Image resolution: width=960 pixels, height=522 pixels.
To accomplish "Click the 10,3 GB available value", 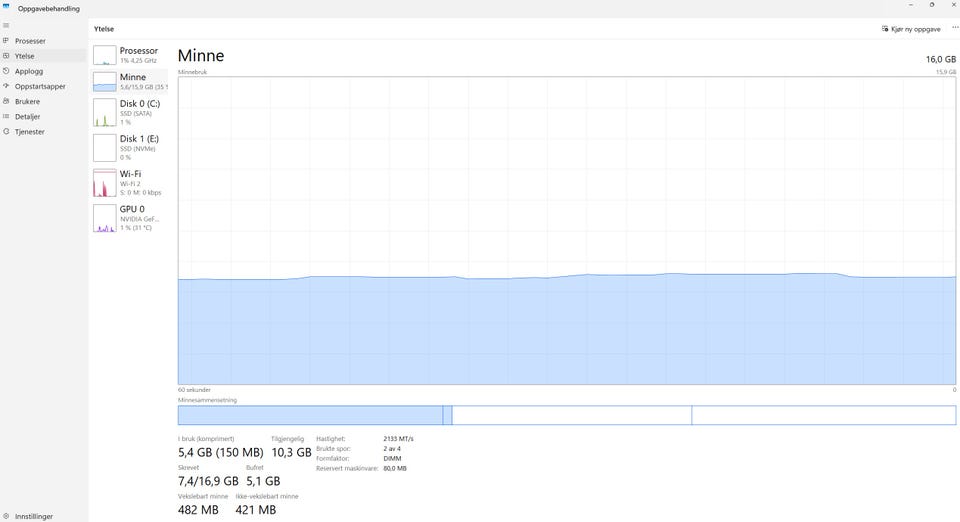I will pos(291,452).
